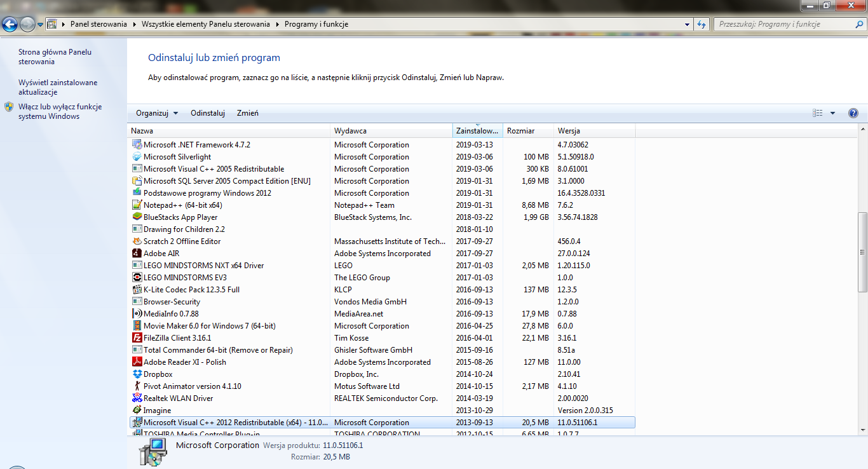Click the Adobe Reader XI icon

137,362
